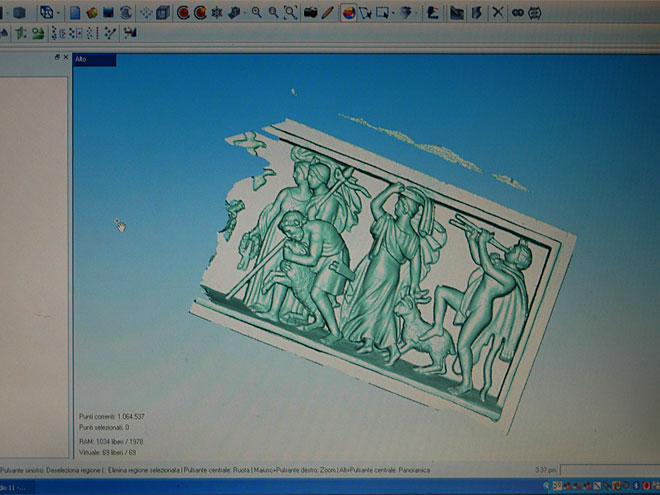This screenshot has width=660, height=495.
Task: Click the dark folder icon in toolbar
Action: (x=457, y=13)
